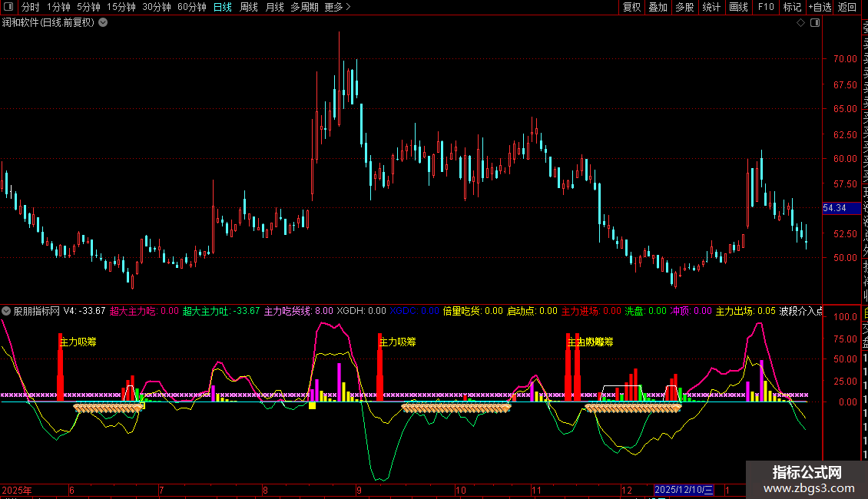Viewport: 868px width, 499px height.
Task: Switch to the 分时 intraday view
Action: click(x=30, y=7)
